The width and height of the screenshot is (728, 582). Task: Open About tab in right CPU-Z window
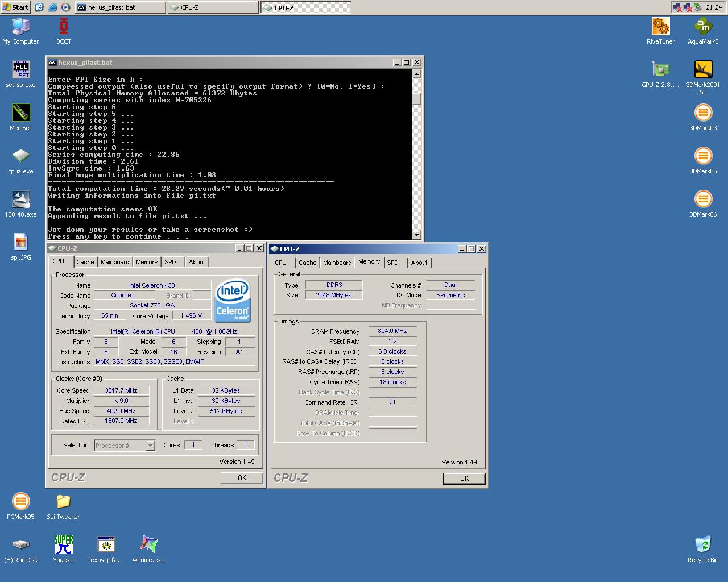[x=419, y=263]
